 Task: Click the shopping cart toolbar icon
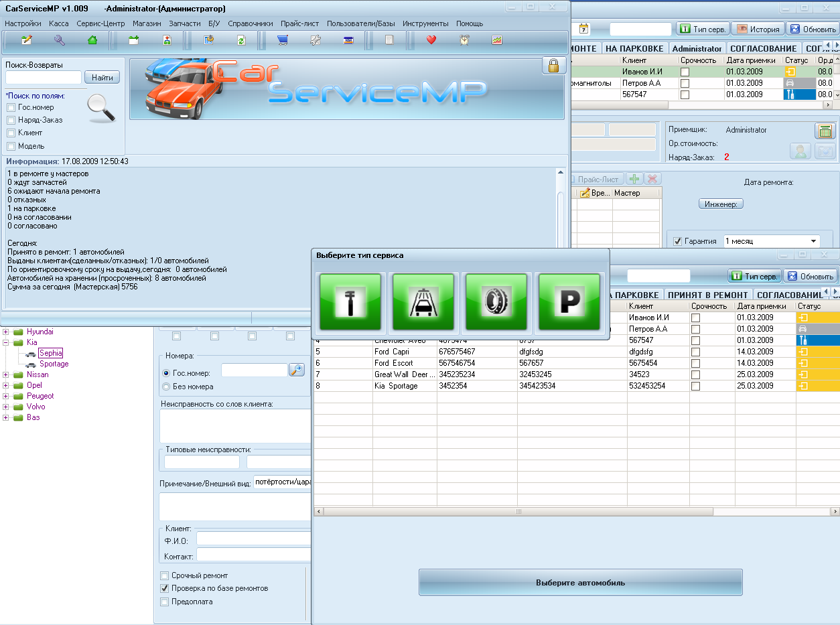(x=283, y=40)
